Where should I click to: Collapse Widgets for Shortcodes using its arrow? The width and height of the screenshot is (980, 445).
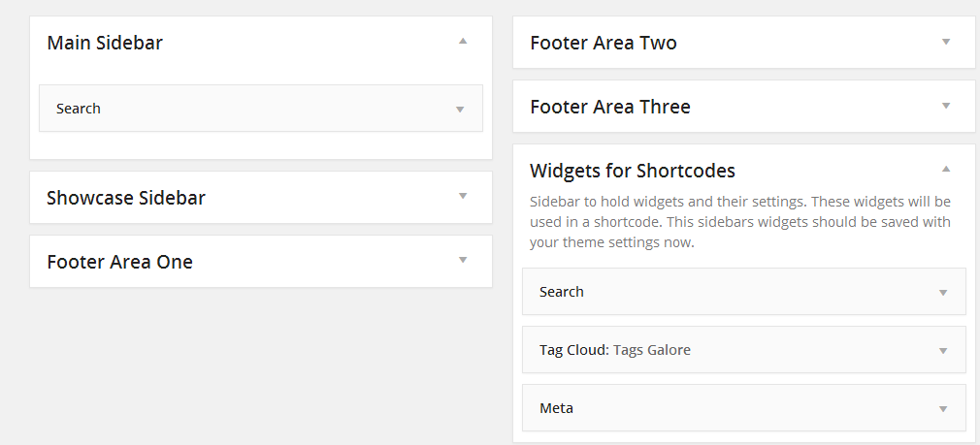946,169
